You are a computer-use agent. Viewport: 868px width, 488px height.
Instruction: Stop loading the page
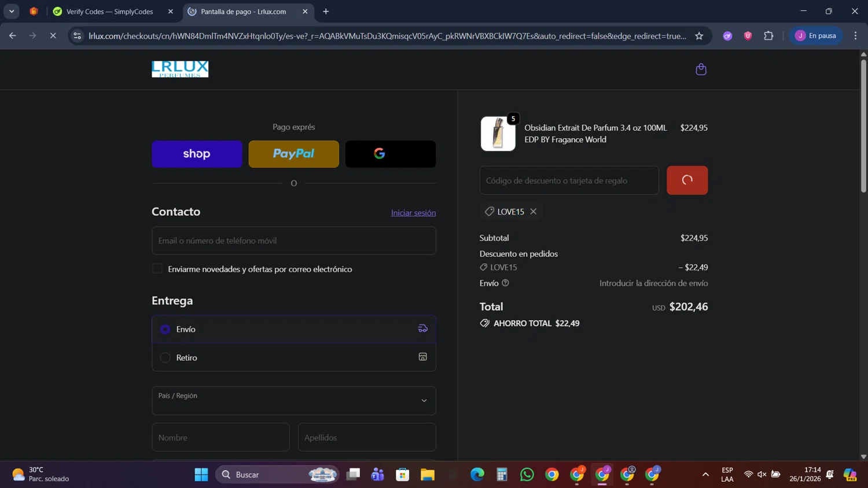click(53, 36)
